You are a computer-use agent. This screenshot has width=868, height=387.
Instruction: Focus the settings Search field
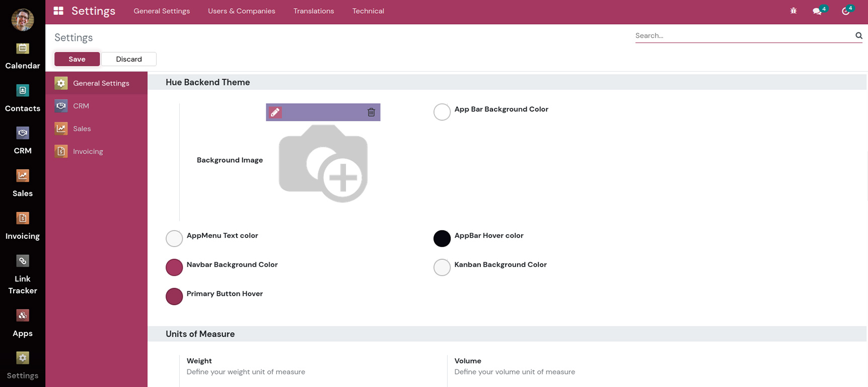(743, 36)
